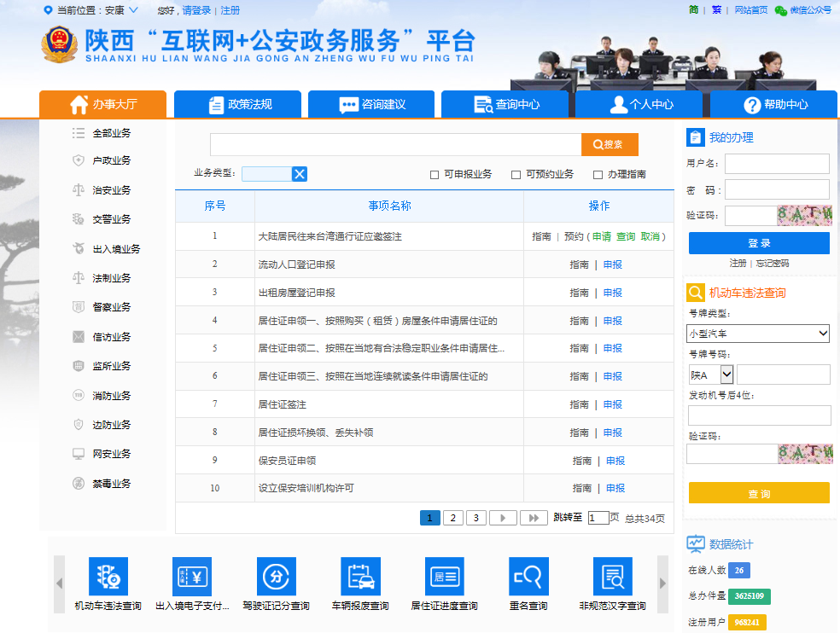The image size is (840, 633).
Task: Click the WeChat 微信公众号 icon
Action: (781, 10)
